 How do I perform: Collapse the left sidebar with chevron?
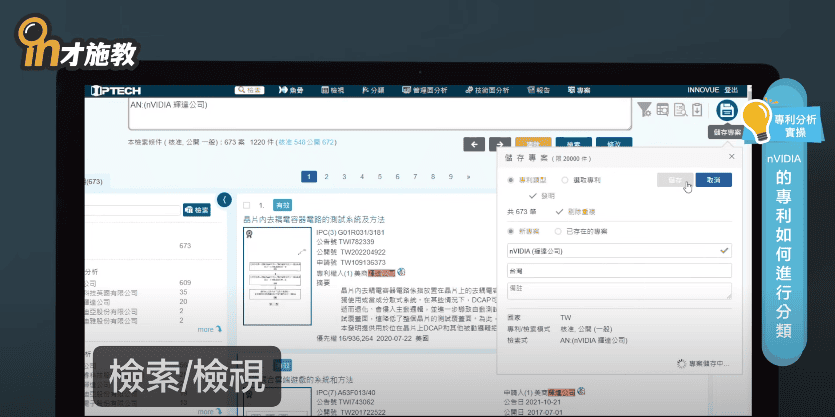(224, 199)
